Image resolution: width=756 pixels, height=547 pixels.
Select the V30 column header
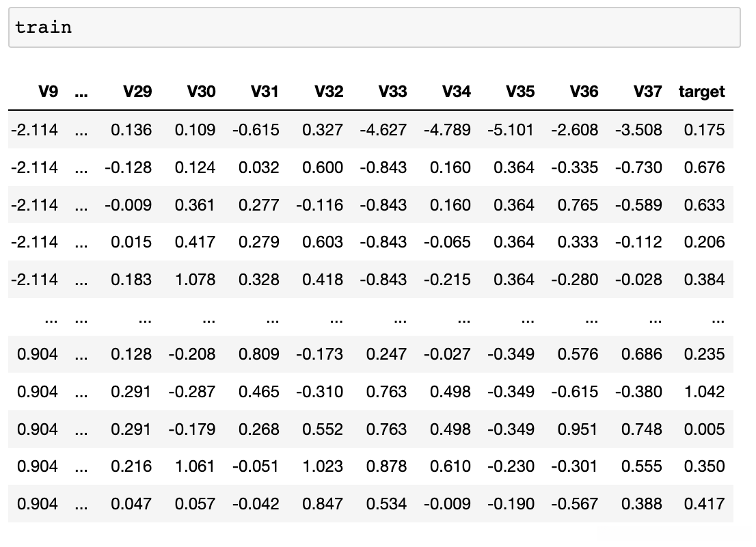point(201,92)
